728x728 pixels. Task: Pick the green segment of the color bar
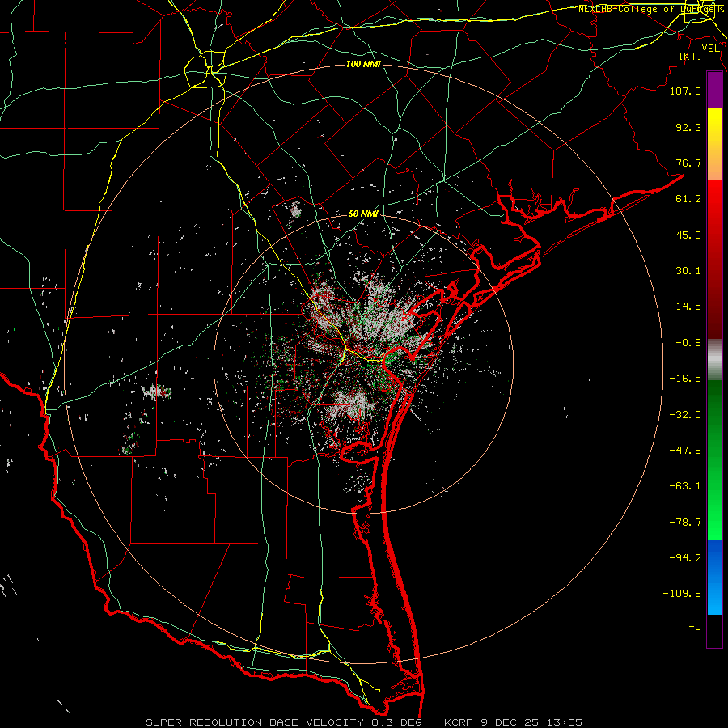coord(714,459)
